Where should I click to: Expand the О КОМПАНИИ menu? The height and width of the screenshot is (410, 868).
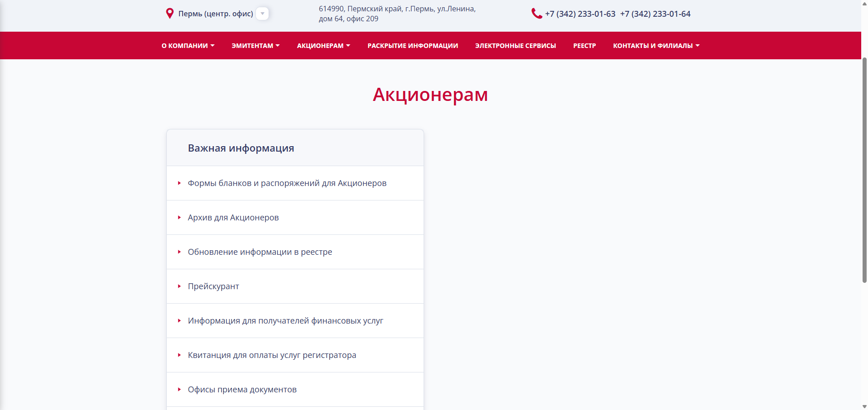pos(188,46)
